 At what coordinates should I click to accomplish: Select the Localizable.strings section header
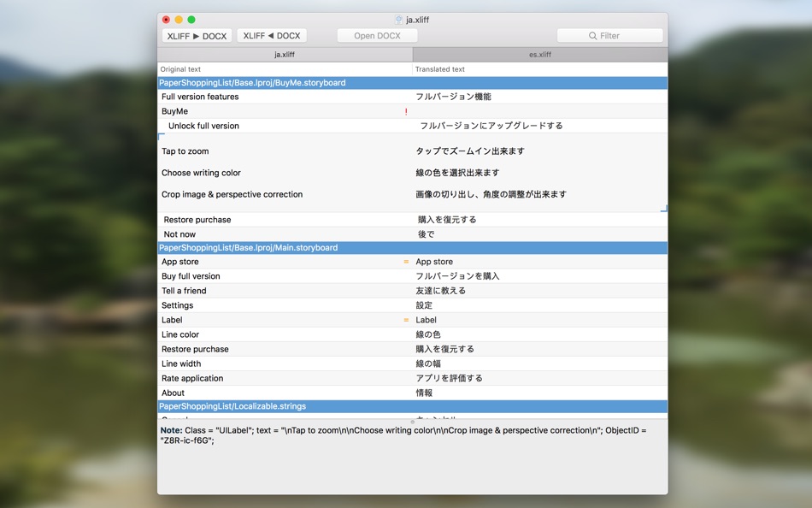coord(412,406)
